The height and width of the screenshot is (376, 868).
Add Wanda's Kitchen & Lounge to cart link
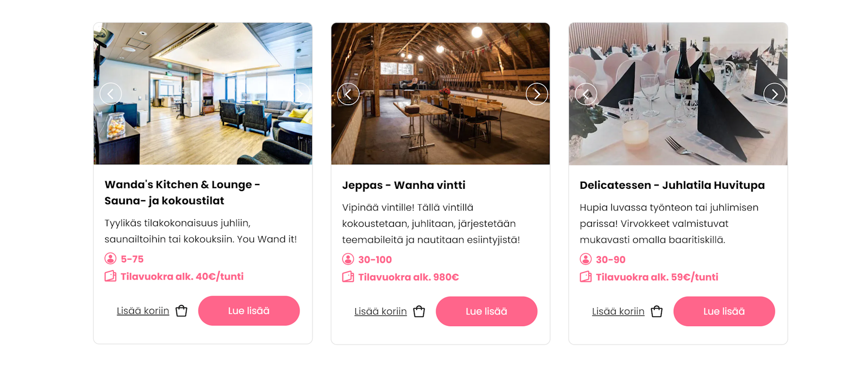143,311
